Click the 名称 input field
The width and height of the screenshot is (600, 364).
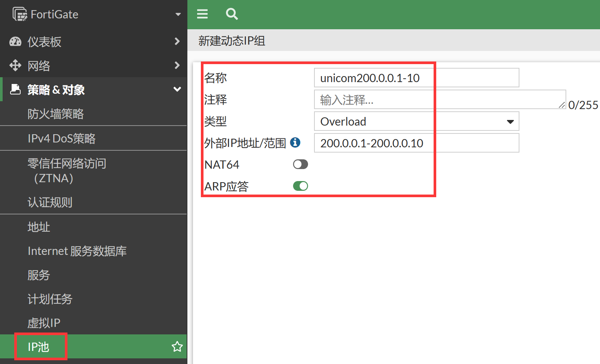pyautogui.click(x=417, y=78)
